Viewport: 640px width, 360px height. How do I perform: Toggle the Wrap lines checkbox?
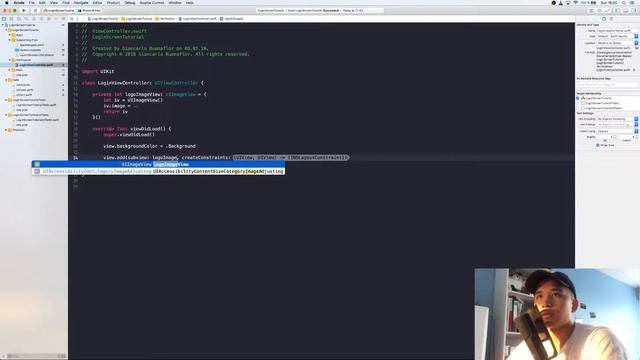coord(598,145)
